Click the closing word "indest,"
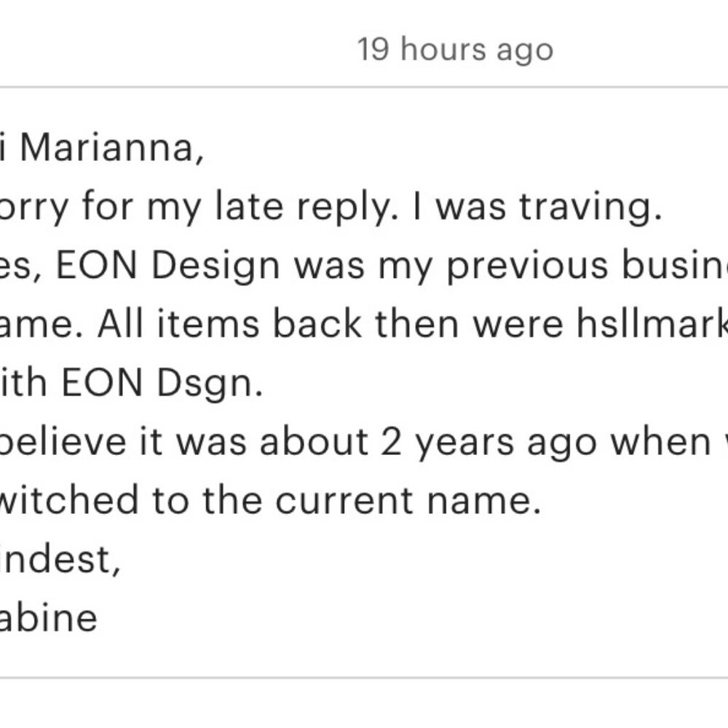 click(60, 559)
